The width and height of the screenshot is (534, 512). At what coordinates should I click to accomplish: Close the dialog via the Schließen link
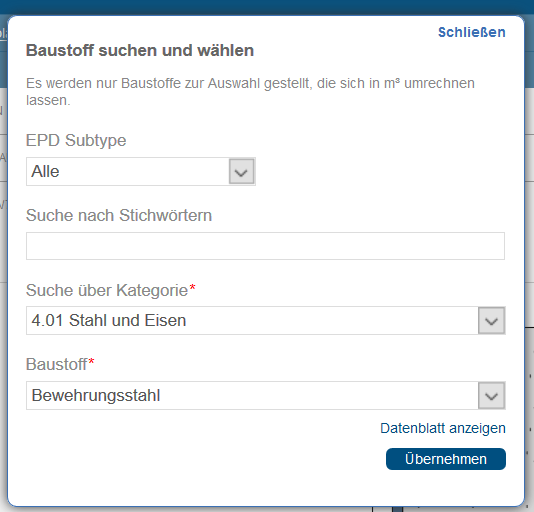pyautogui.click(x=471, y=32)
